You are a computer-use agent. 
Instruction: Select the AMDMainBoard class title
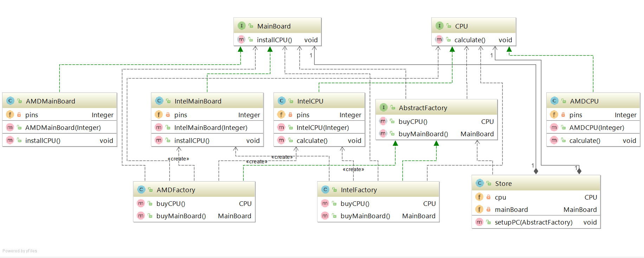tap(50, 101)
